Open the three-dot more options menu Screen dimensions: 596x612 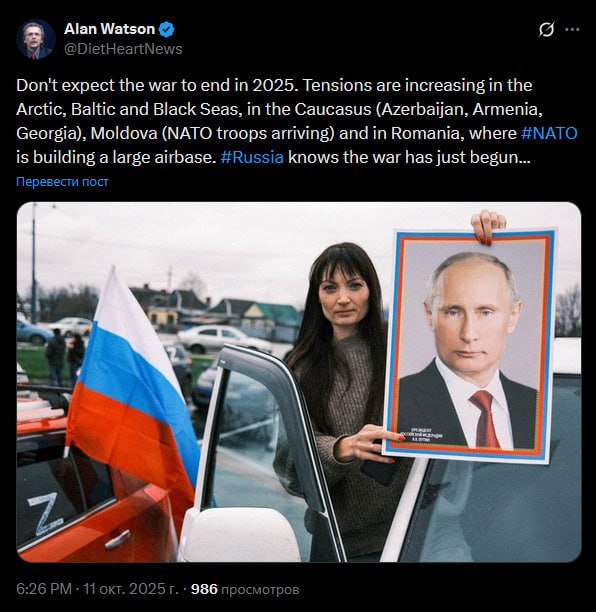pyautogui.click(x=572, y=29)
